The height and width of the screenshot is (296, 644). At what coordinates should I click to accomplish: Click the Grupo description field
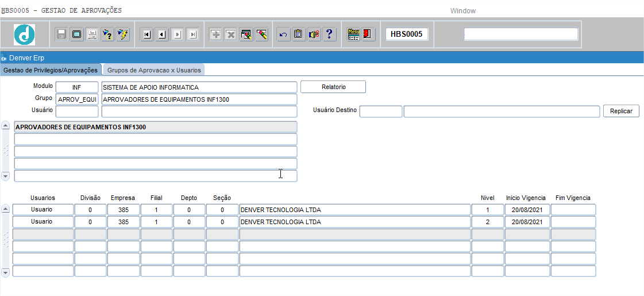click(x=199, y=99)
